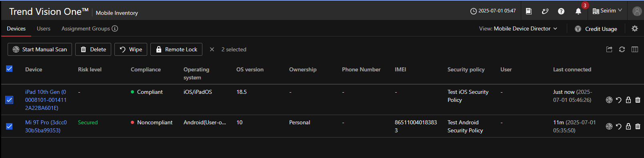Wipe icon for Mi 9T Pro row
The image size is (644, 158).
619,126
